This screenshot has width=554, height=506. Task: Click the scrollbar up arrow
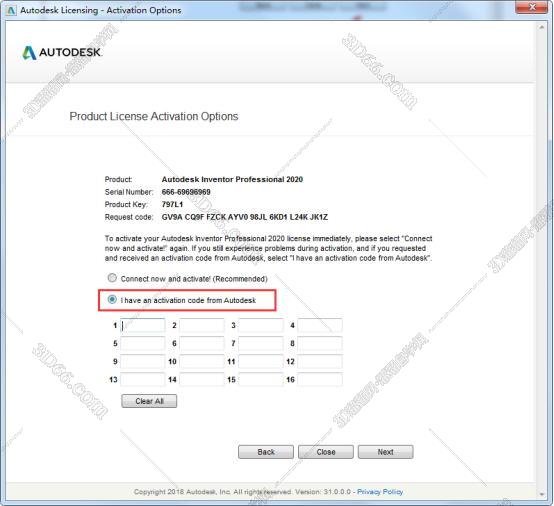(x=542, y=27)
